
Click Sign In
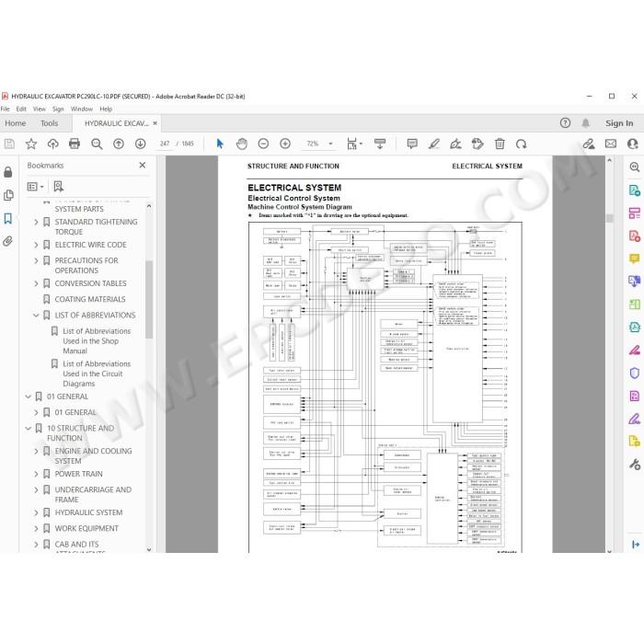tap(619, 123)
